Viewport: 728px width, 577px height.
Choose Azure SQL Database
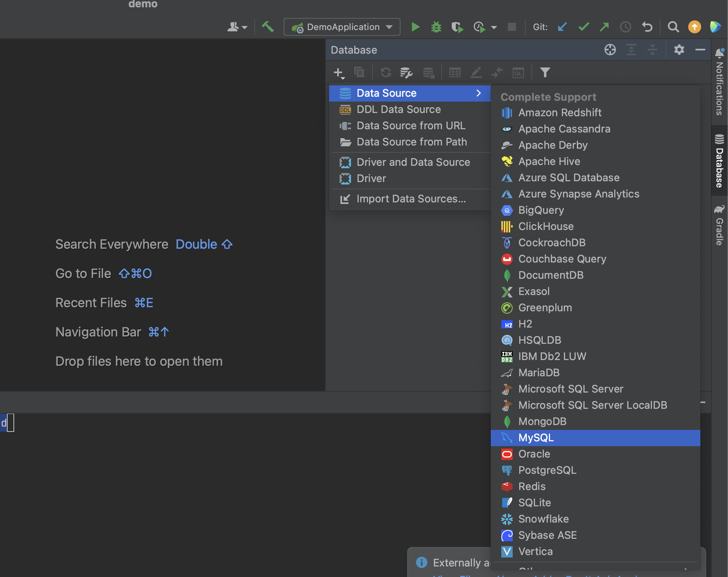596,178
